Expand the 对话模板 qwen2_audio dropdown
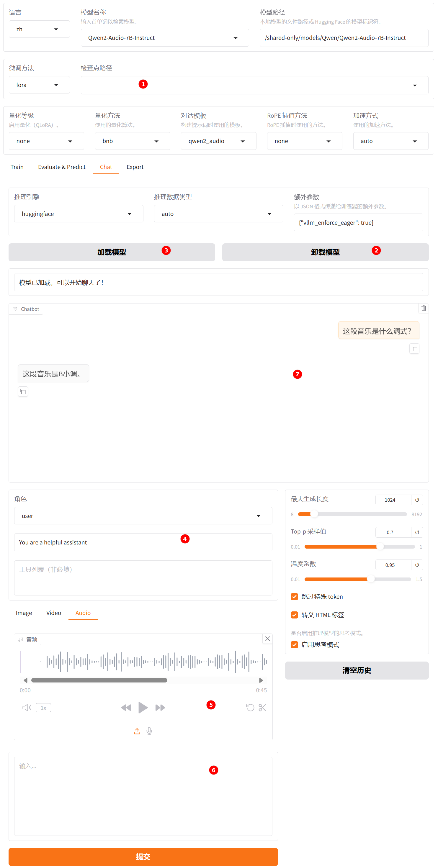 [x=218, y=141]
